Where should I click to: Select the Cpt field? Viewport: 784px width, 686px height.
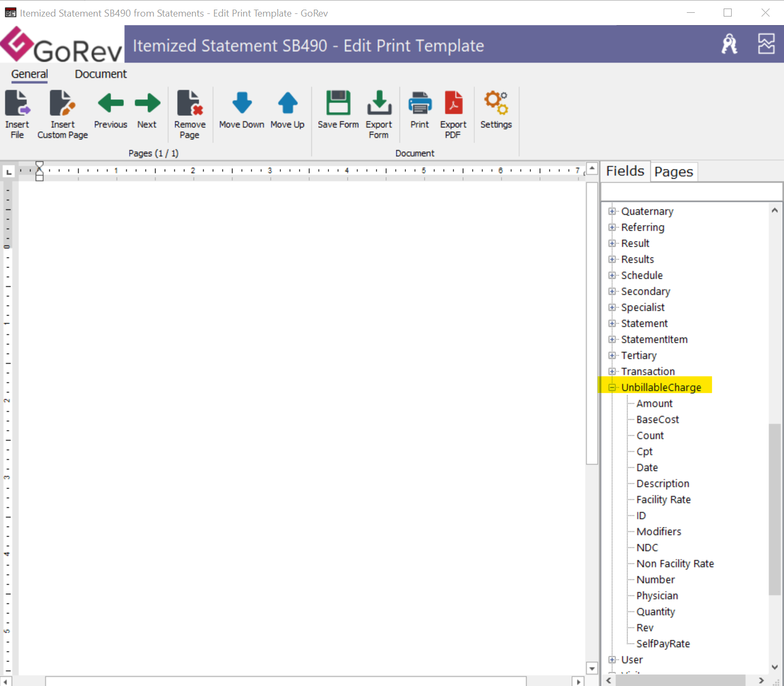point(645,452)
